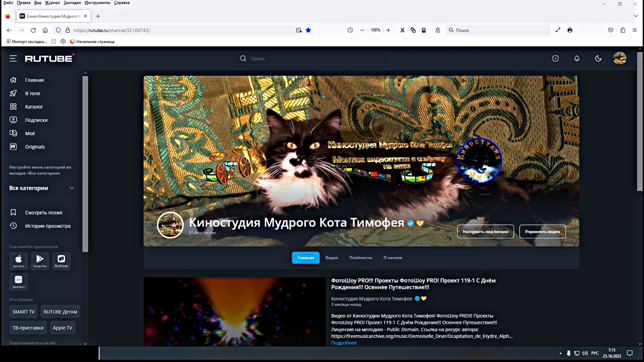Click the «Настроить вид канала» button
The width and height of the screenshot is (644, 362).
click(485, 231)
